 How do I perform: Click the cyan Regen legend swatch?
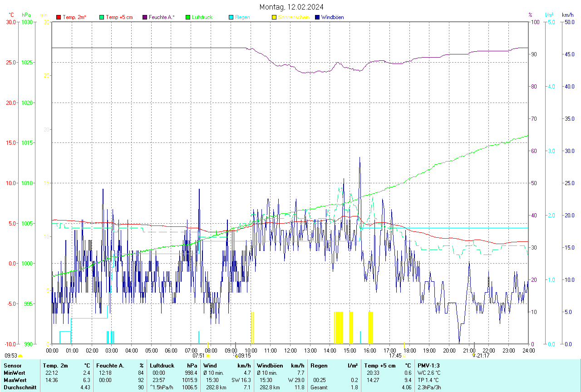pos(231,17)
